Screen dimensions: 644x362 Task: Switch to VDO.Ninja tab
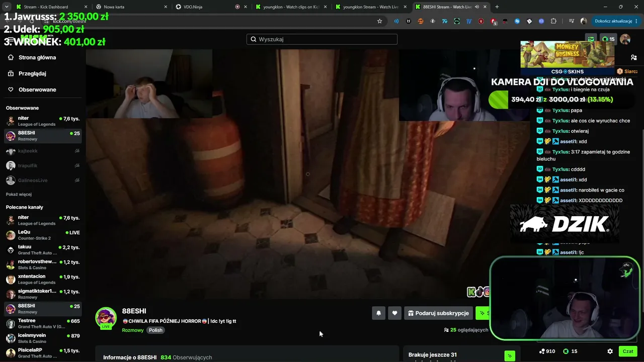[x=211, y=7]
